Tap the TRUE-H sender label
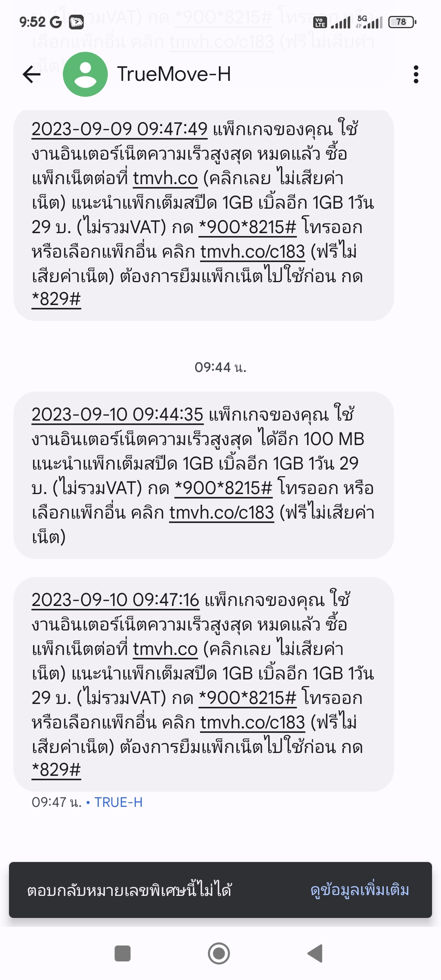 [x=118, y=802]
